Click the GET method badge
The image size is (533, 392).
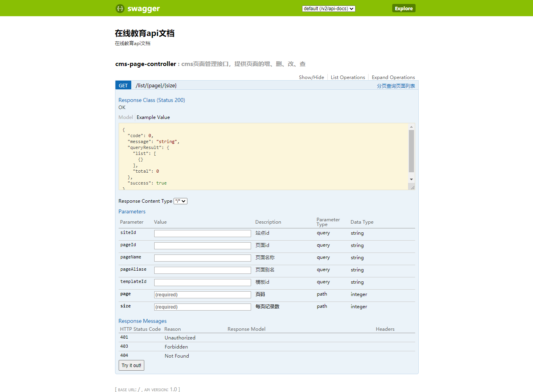click(123, 85)
